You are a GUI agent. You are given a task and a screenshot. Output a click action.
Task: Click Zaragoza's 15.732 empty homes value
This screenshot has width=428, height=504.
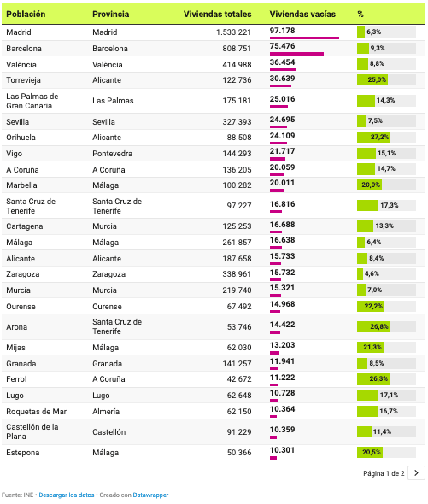[282, 273]
